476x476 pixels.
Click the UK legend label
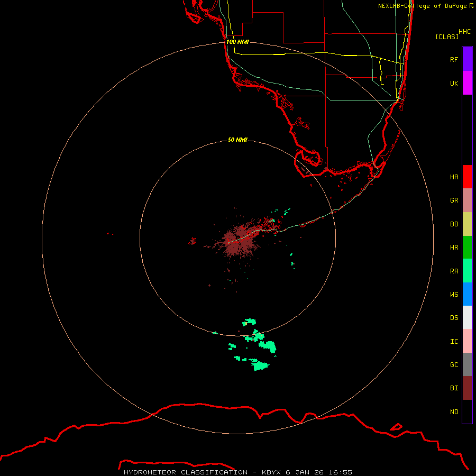(454, 83)
